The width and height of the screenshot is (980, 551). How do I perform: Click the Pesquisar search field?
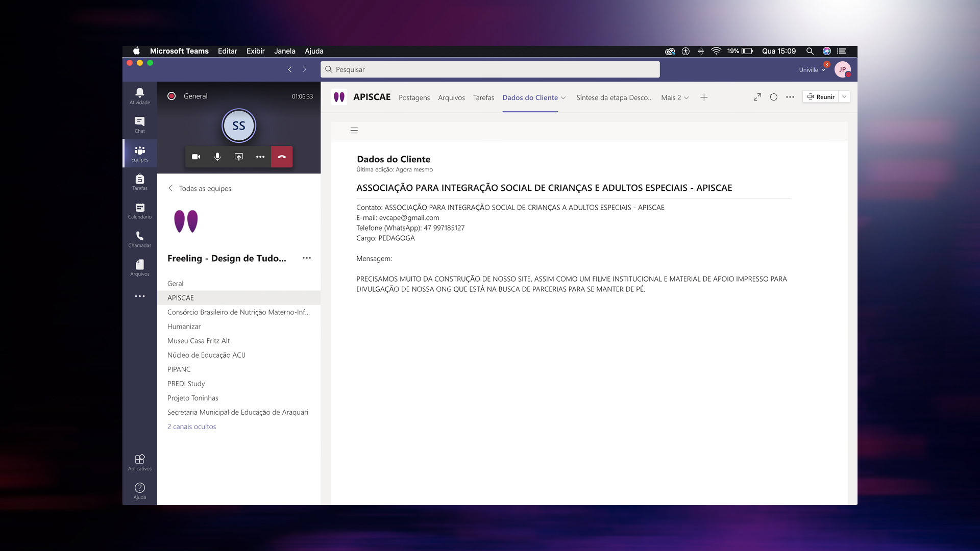point(490,69)
